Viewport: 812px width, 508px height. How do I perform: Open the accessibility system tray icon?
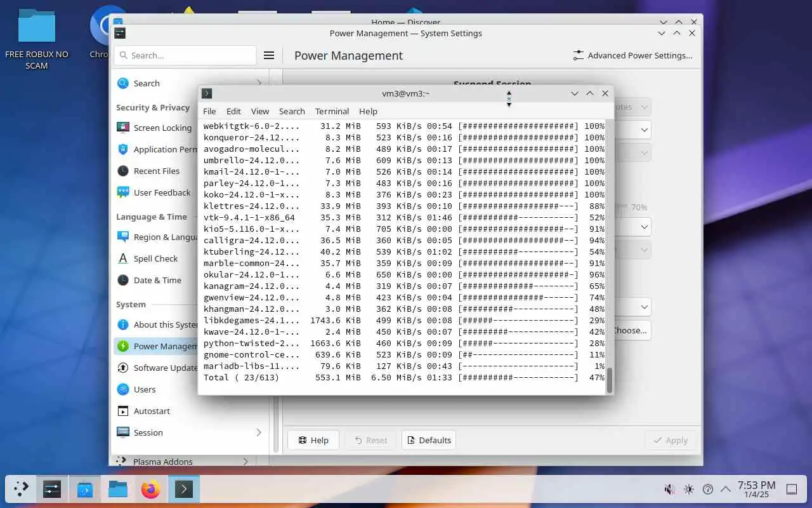click(708, 489)
